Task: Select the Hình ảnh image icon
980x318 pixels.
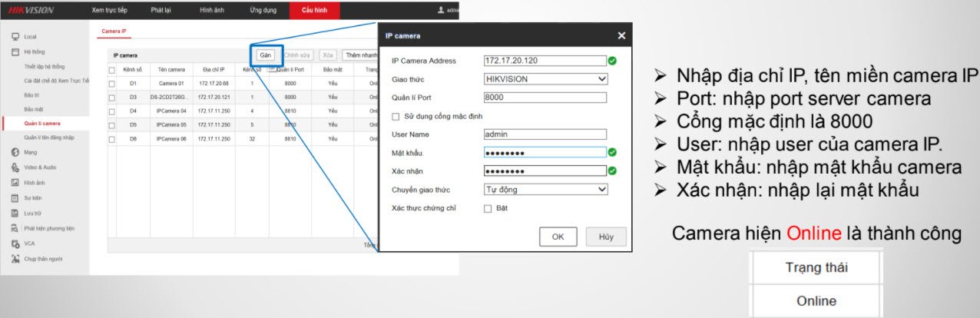Action: 15,183
